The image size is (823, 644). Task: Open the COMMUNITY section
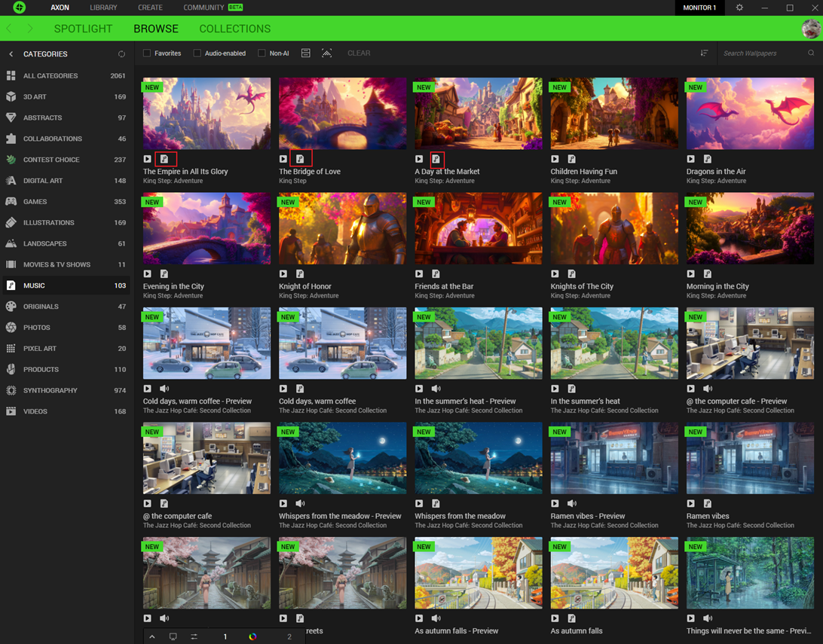(x=203, y=8)
